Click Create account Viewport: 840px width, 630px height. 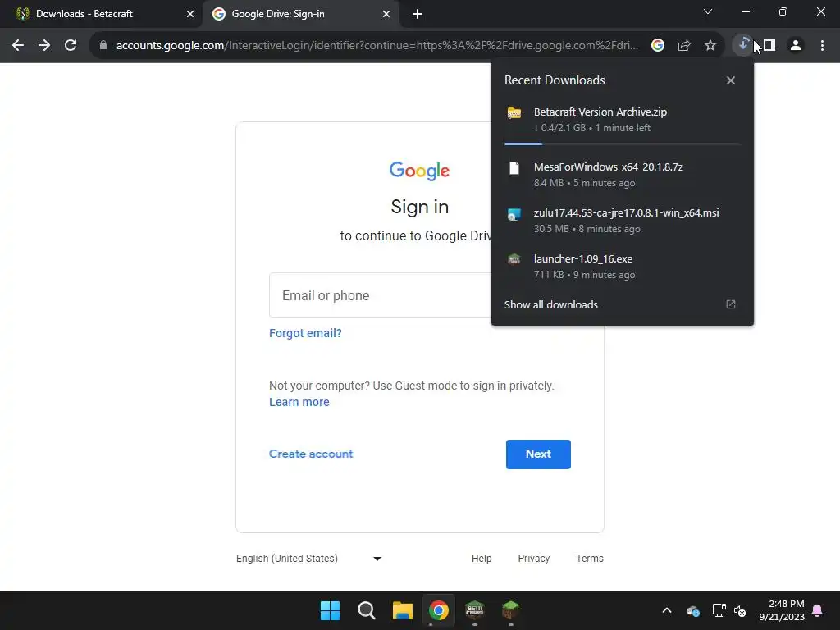pos(311,454)
